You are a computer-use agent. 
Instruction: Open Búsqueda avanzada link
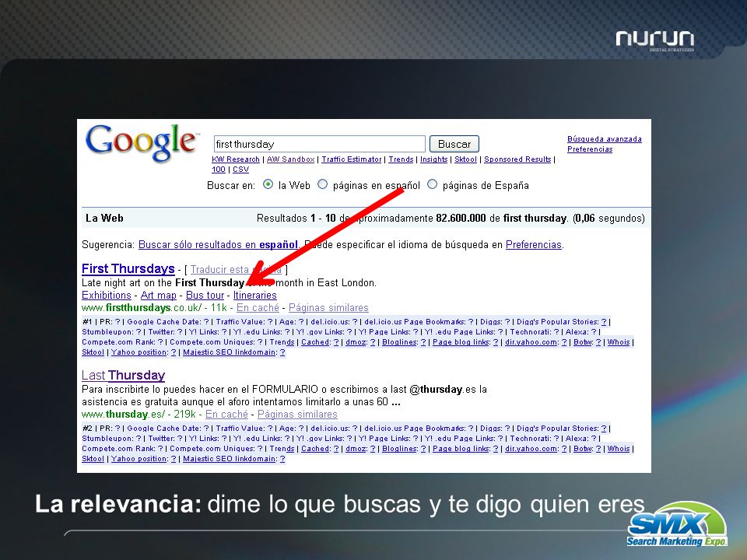[604, 139]
